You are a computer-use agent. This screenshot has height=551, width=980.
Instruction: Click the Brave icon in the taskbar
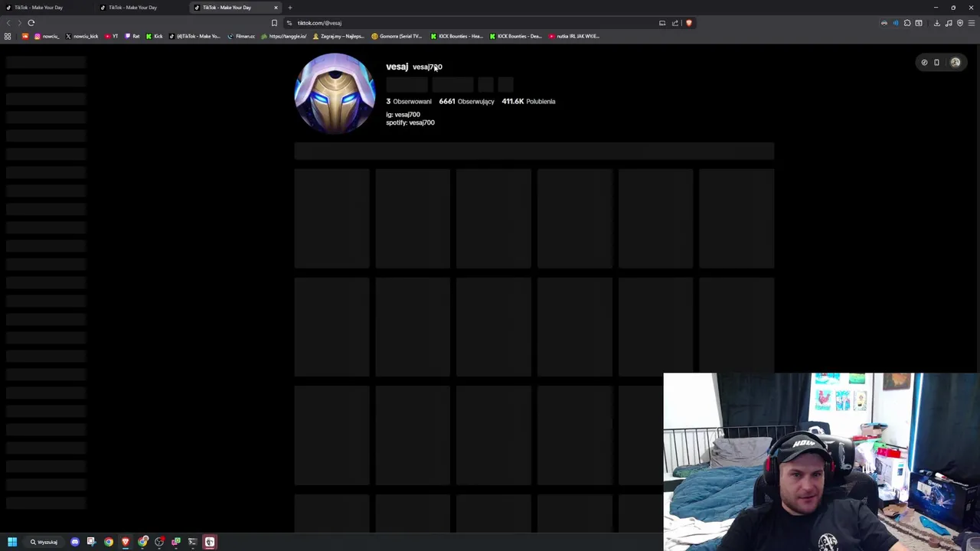click(126, 542)
